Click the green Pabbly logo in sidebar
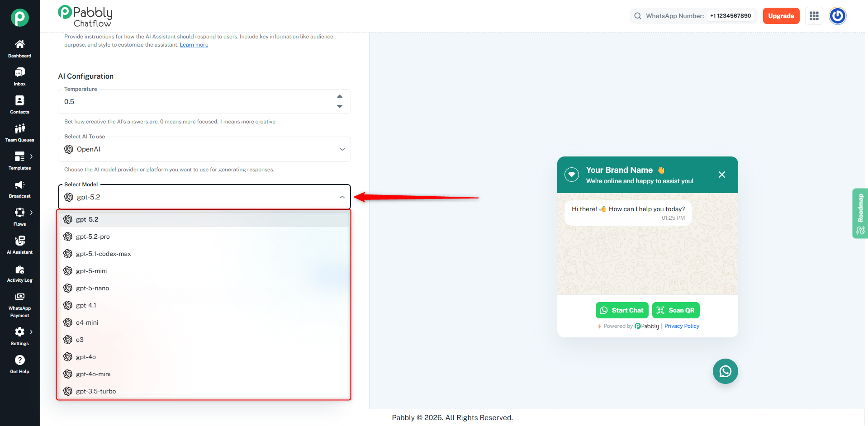Viewport: 868px width, 426px height. coord(20,18)
